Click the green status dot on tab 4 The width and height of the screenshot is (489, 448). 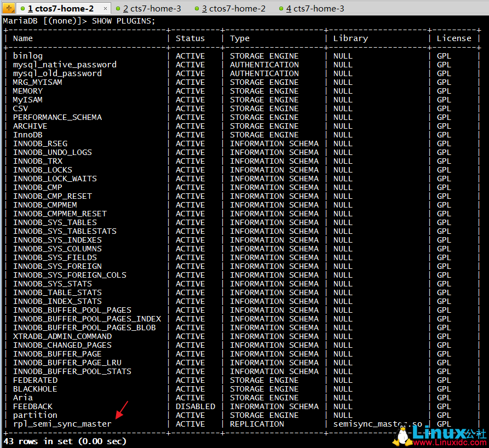pyautogui.click(x=281, y=9)
